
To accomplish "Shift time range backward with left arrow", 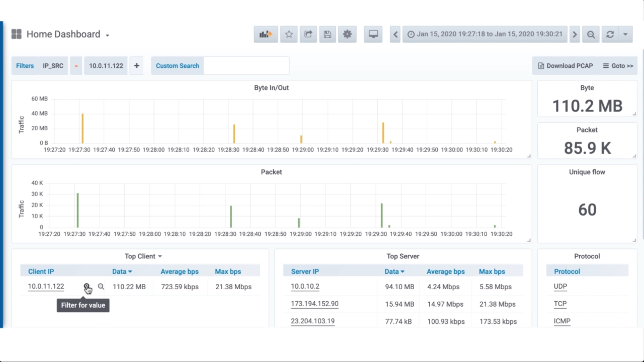I will [395, 34].
